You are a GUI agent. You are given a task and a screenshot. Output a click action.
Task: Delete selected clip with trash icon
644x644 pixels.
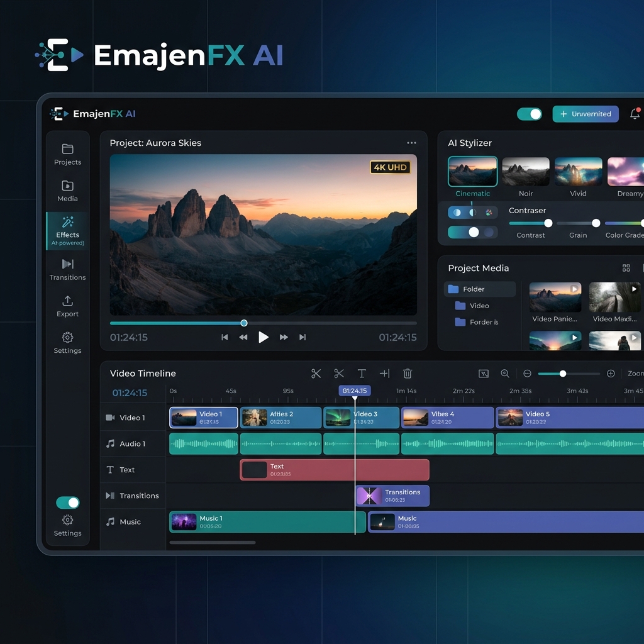click(408, 374)
